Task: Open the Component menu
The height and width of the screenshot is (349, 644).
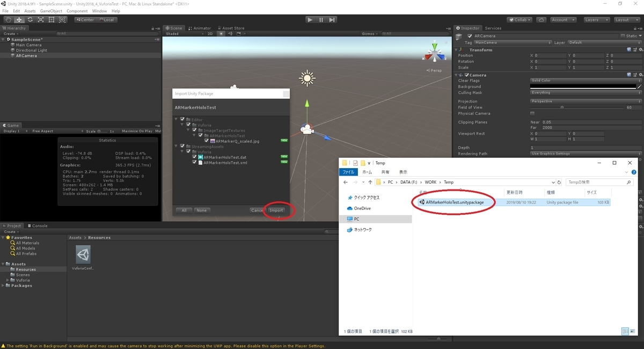Action: pos(77,11)
